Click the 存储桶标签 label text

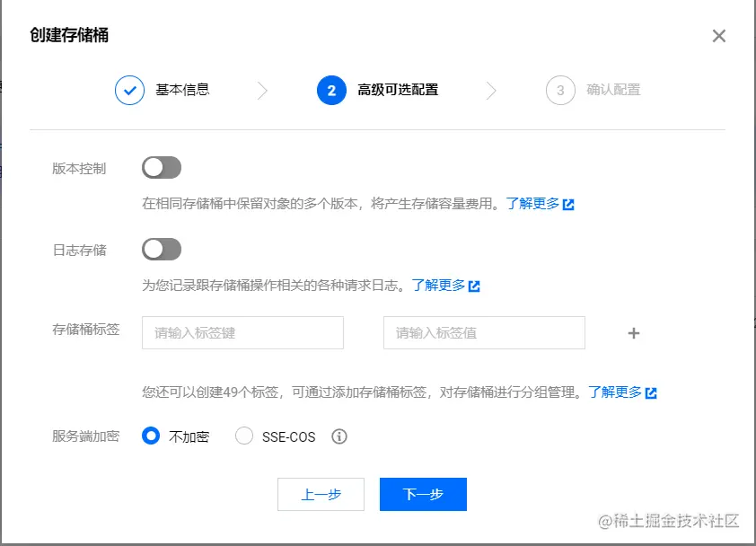[86, 330]
